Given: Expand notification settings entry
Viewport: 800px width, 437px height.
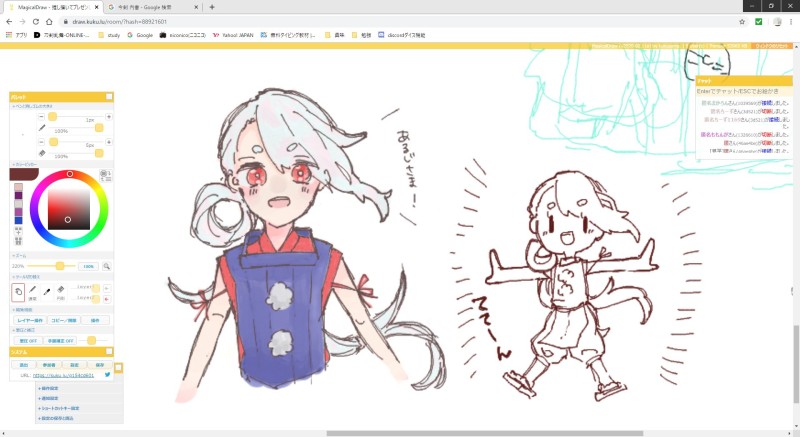Looking at the screenshot, I should point(48,398).
